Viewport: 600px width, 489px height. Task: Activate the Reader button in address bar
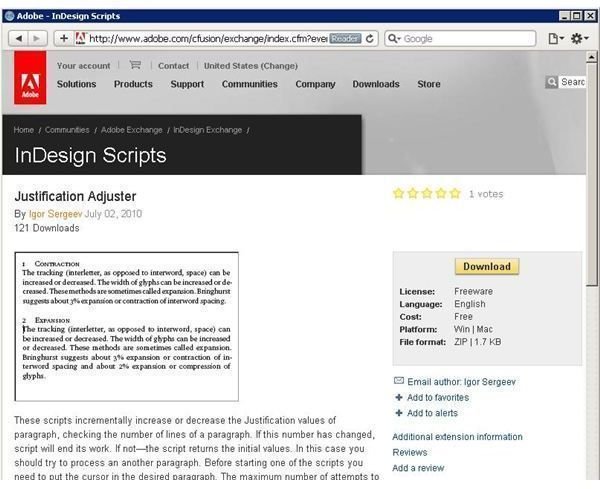[x=345, y=38]
